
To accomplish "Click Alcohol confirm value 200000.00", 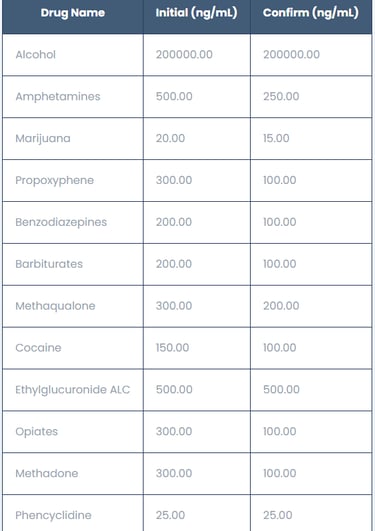I will pyautogui.click(x=292, y=55).
